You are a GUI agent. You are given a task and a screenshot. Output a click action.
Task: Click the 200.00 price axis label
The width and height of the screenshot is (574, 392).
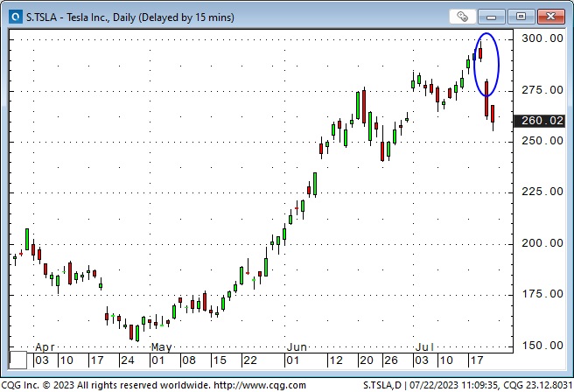point(542,243)
